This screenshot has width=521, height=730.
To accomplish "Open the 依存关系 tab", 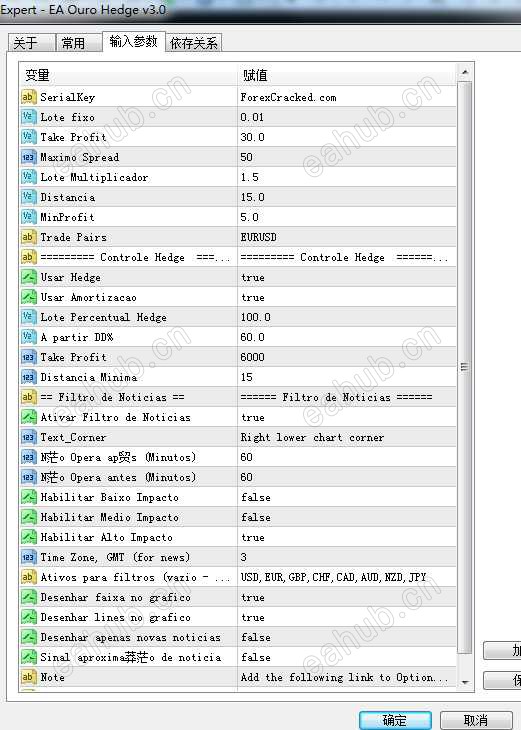I will click(x=194, y=43).
